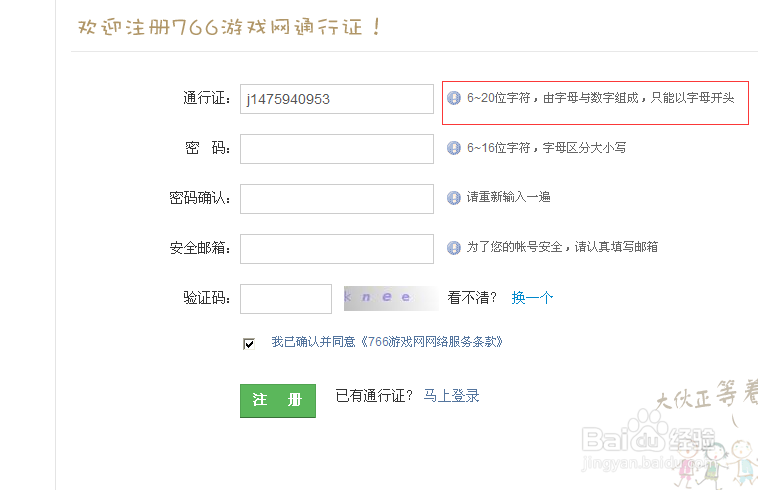This screenshot has height=490, width=758.
Task: Click the 已有通行证？ prompt text
Action: coord(374,396)
